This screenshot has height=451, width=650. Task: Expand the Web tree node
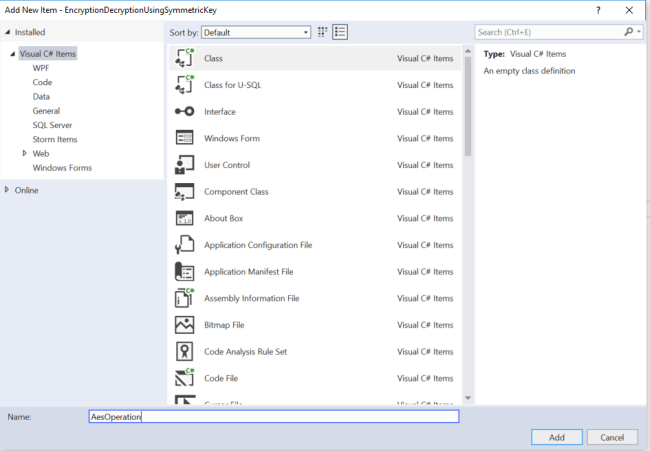coord(24,153)
